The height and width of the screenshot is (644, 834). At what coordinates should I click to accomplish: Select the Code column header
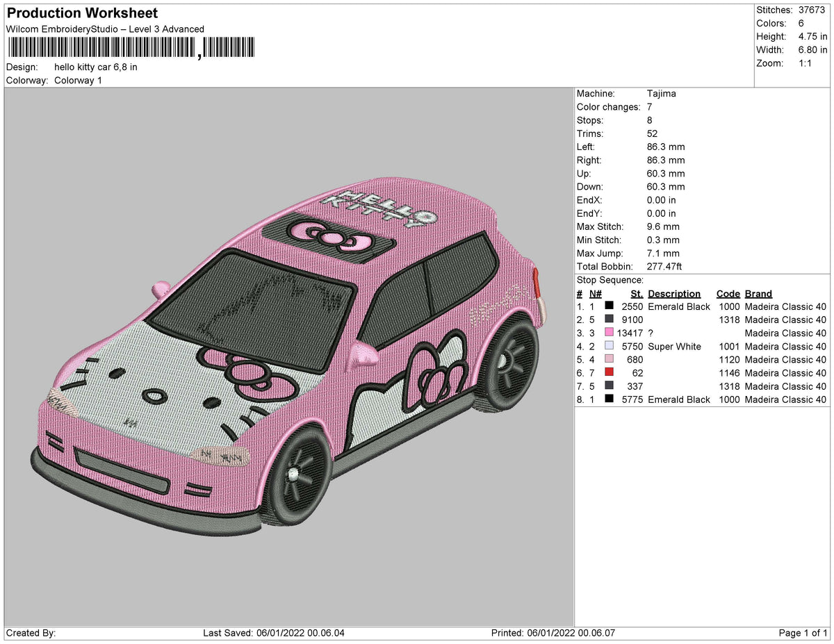coord(728,294)
